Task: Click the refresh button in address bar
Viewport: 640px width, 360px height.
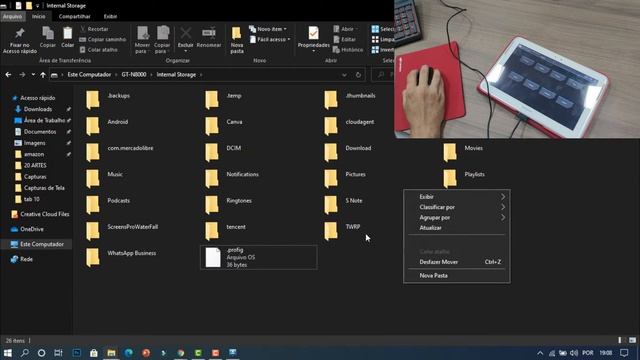Action: click(358, 75)
